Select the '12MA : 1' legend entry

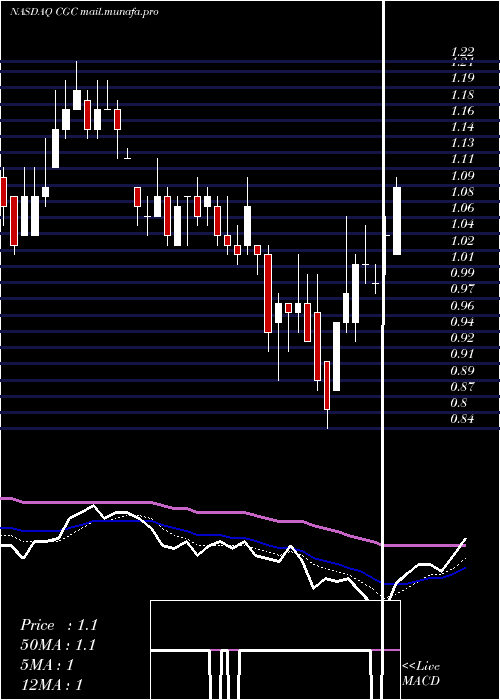click(52, 685)
